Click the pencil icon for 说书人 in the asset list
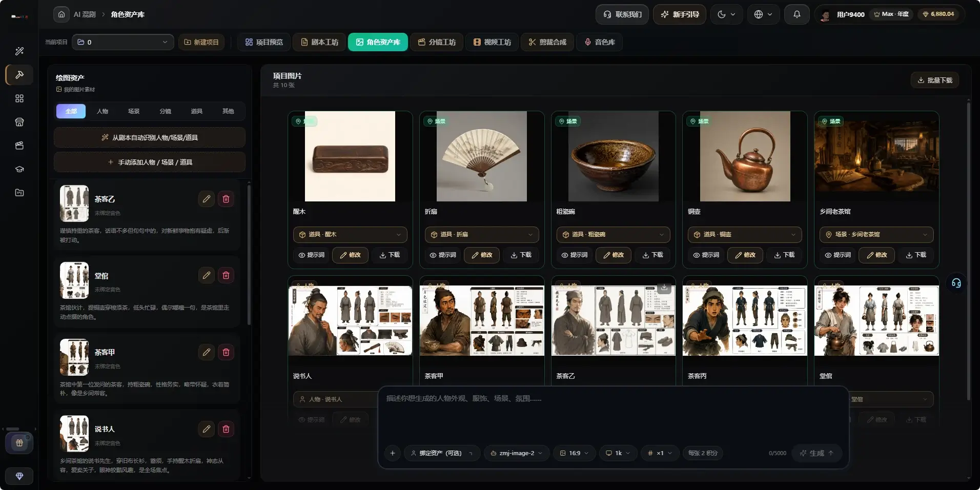 click(x=207, y=429)
